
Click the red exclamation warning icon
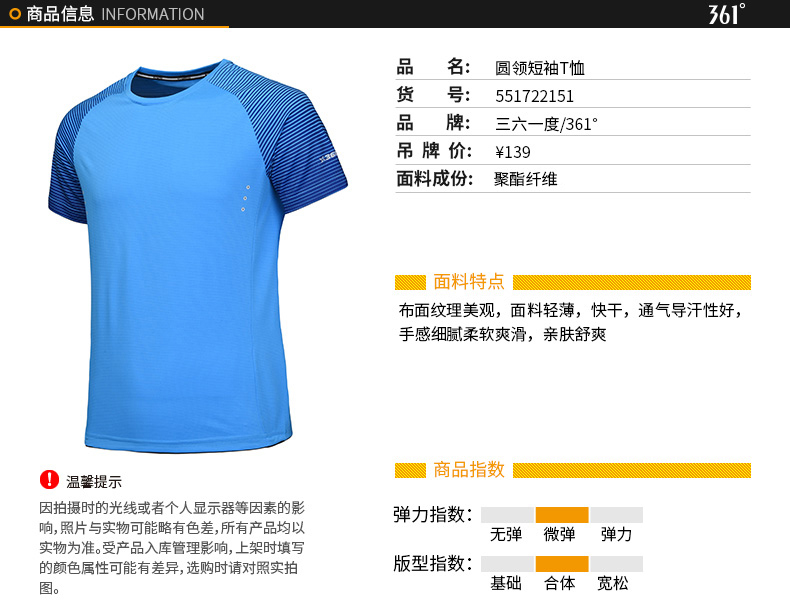coord(49,480)
